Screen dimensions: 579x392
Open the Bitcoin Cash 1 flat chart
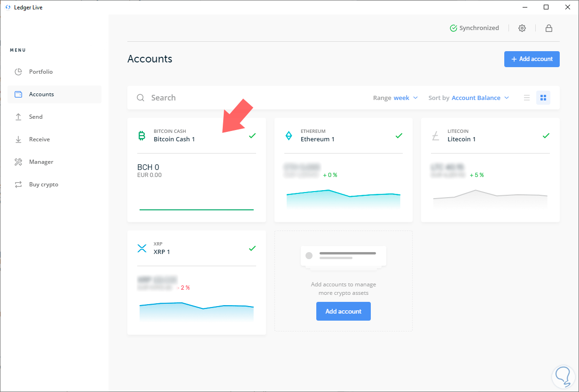tap(196, 209)
